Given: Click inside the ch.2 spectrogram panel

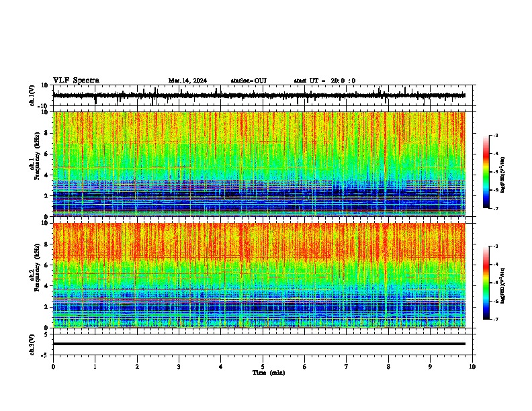Looking at the screenshot, I should click(259, 275).
